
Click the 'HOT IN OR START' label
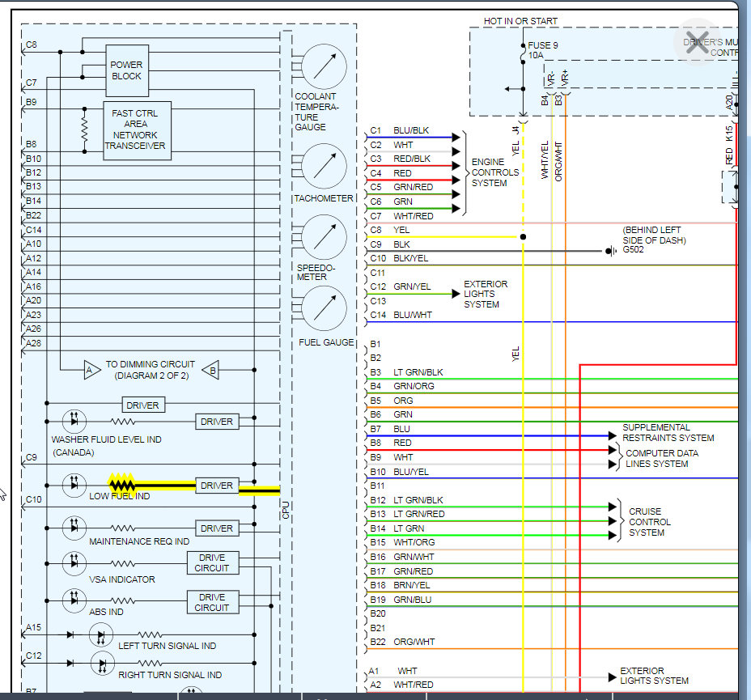520,21
